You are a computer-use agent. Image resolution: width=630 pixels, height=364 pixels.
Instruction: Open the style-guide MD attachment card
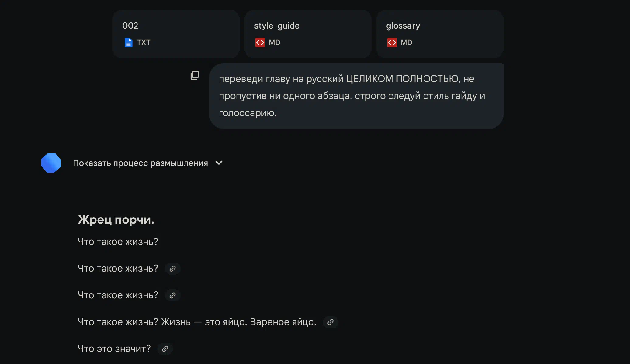click(x=308, y=34)
